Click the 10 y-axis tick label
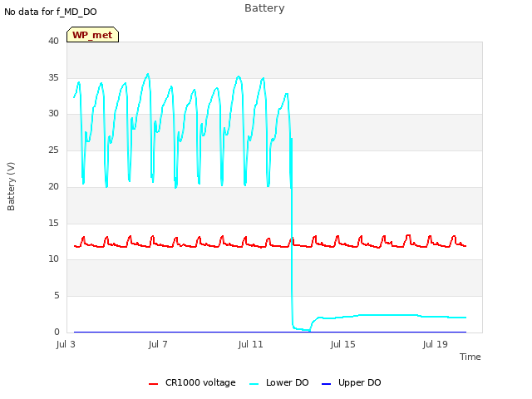 tap(53, 259)
